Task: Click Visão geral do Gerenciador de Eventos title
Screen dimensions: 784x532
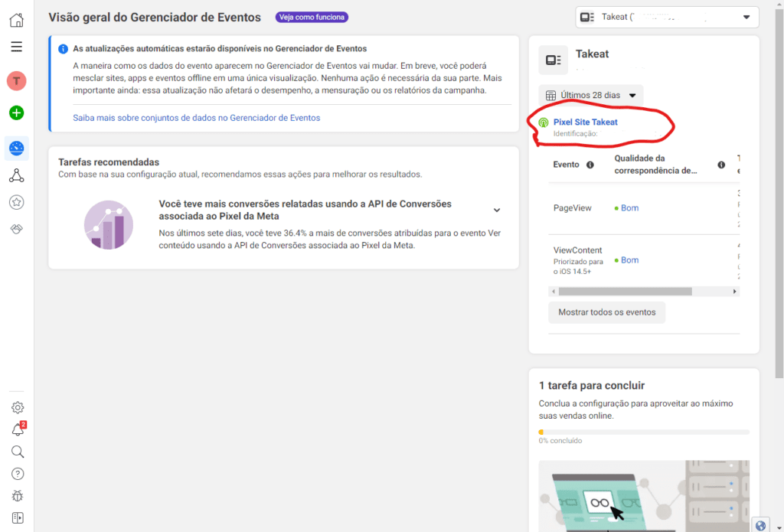Action: [x=155, y=17]
